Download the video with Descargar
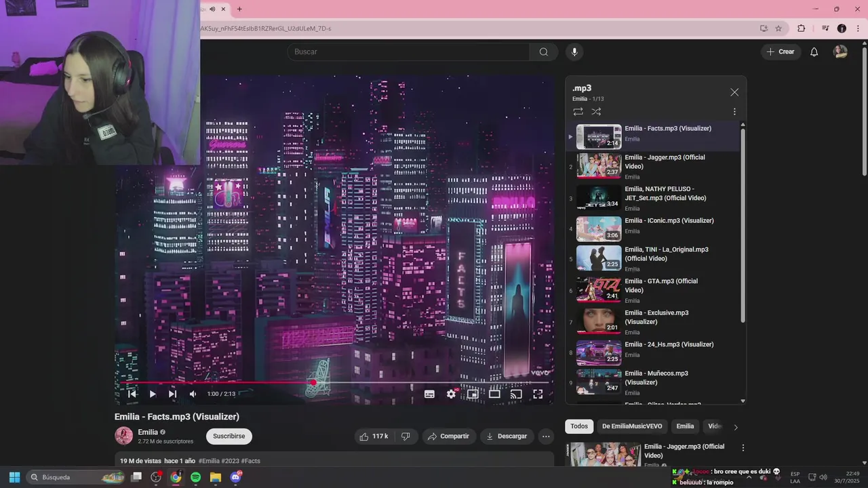 (x=507, y=436)
